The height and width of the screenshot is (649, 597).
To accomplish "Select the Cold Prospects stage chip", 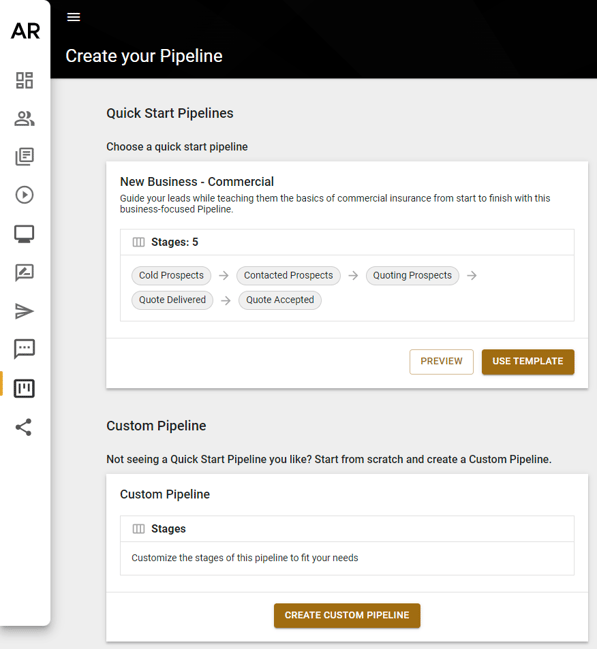I will (x=171, y=275).
